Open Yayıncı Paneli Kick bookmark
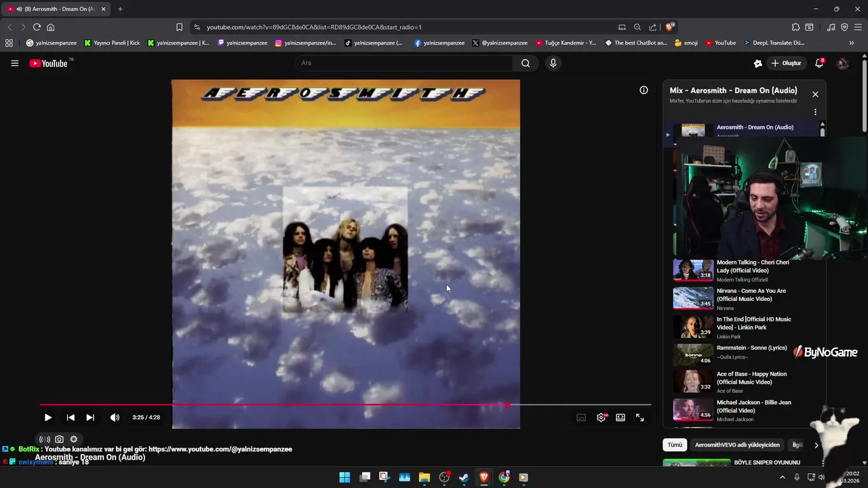Screen dimensions: 868x488 pos(112,43)
